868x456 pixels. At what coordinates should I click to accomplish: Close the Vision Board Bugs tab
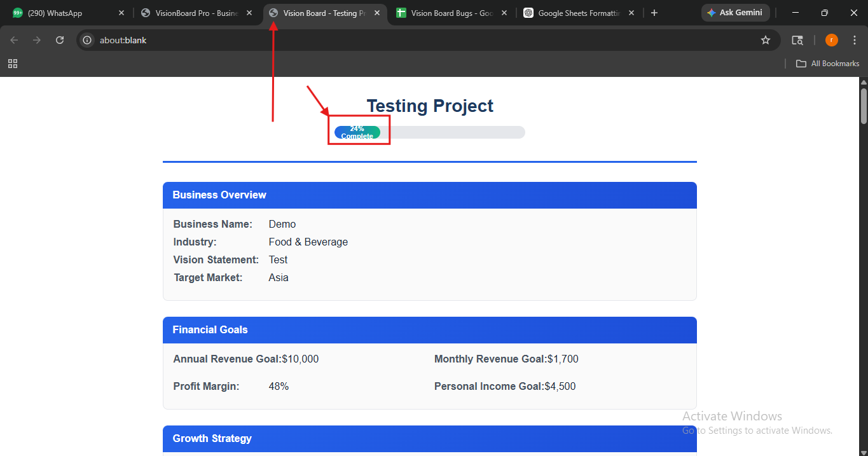point(505,13)
